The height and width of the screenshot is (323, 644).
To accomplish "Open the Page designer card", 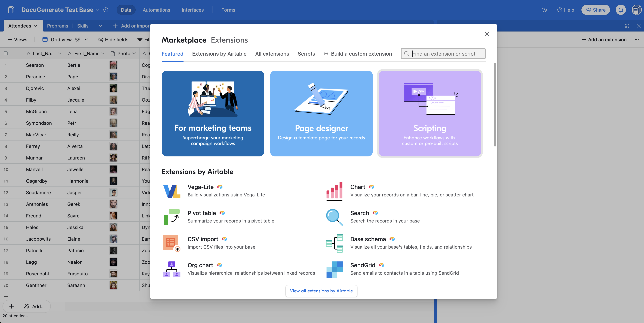I will coord(321,113).
